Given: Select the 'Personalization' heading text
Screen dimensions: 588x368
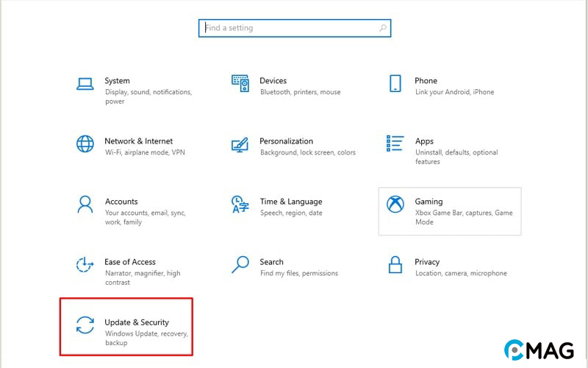Looking at the screenshot, I should (286, 141).
